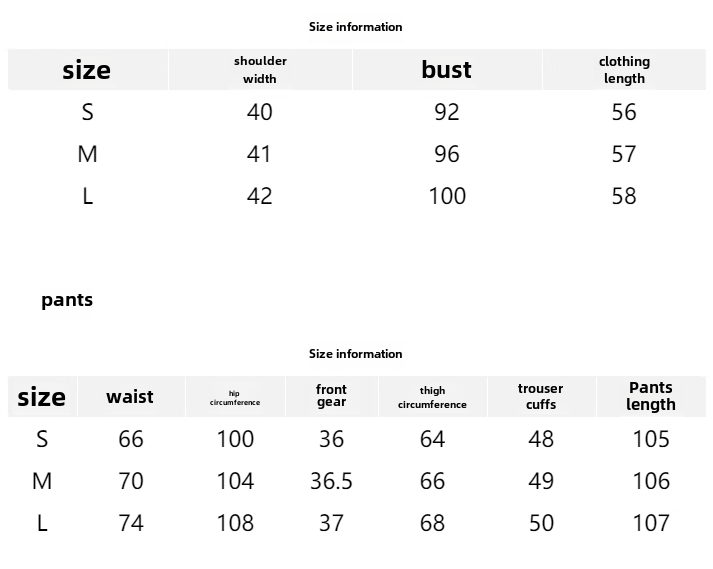Select hip circumference value 108
Screen dimensions: 713x569
[235, 523]
